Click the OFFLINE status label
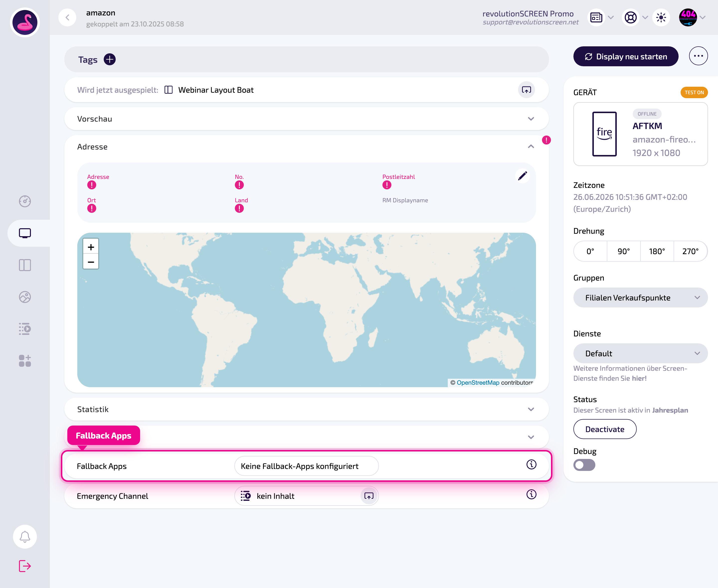718x588 pixels. click(647, 114)
